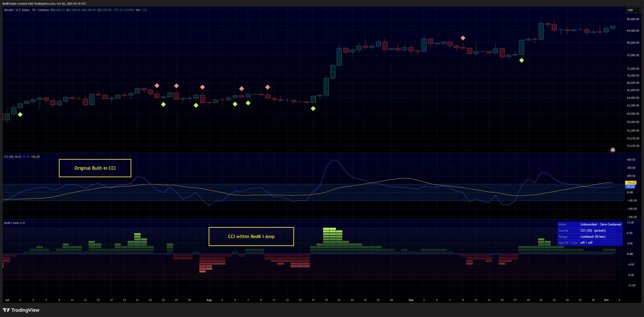644x317 pixels.
Task: Click green diamond signal below Jul 30 candle
Action: (x=196, y=105)
